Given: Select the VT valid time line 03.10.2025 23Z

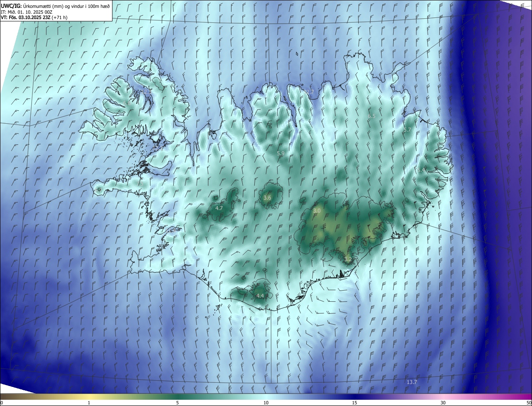Looking at the screenshot, I should (34, 17).
